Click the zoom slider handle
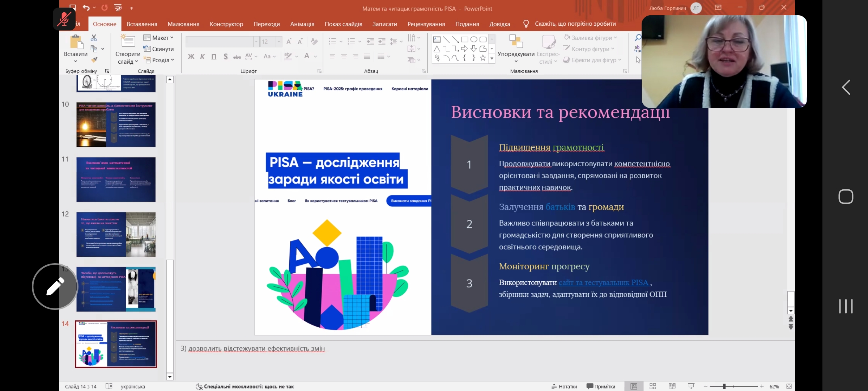Screen dimensions: 868x391 (724, 386)
